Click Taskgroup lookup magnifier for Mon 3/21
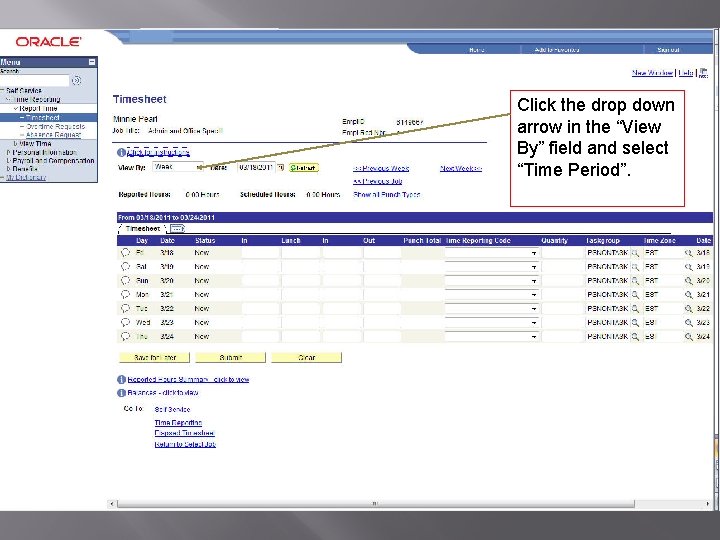This screenshot has height=540, width=720. (635, 295)
